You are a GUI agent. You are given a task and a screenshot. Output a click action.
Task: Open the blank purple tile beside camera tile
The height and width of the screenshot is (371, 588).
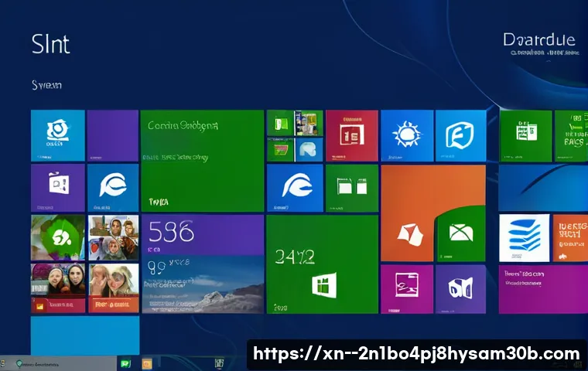tap(112, 135)
